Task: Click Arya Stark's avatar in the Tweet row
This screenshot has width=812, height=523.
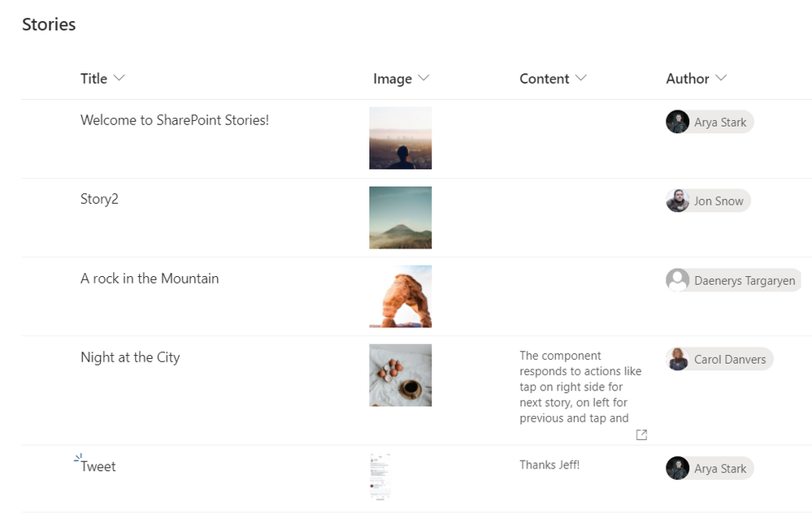Action: pos(677,468)
